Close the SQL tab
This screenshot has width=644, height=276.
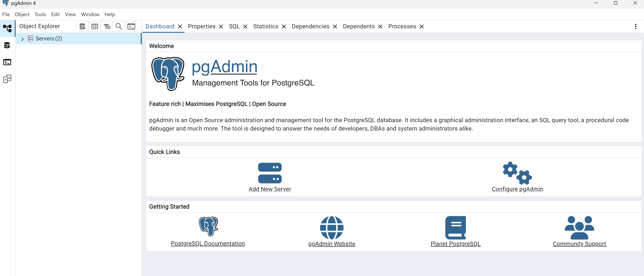(x=246, y=27)
